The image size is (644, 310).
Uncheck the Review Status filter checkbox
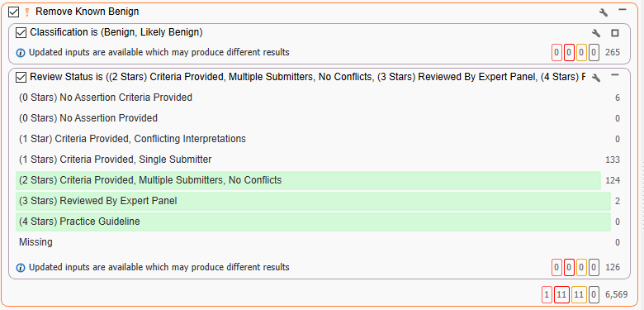[21, 77]
